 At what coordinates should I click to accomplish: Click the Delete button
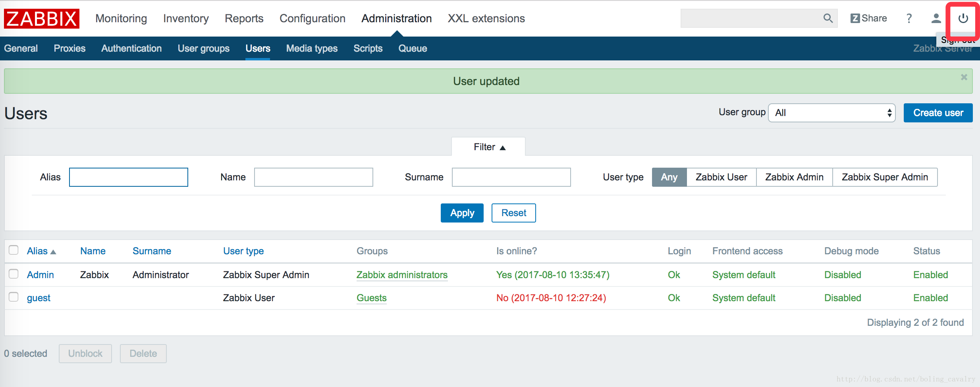(x=143, y=354)
